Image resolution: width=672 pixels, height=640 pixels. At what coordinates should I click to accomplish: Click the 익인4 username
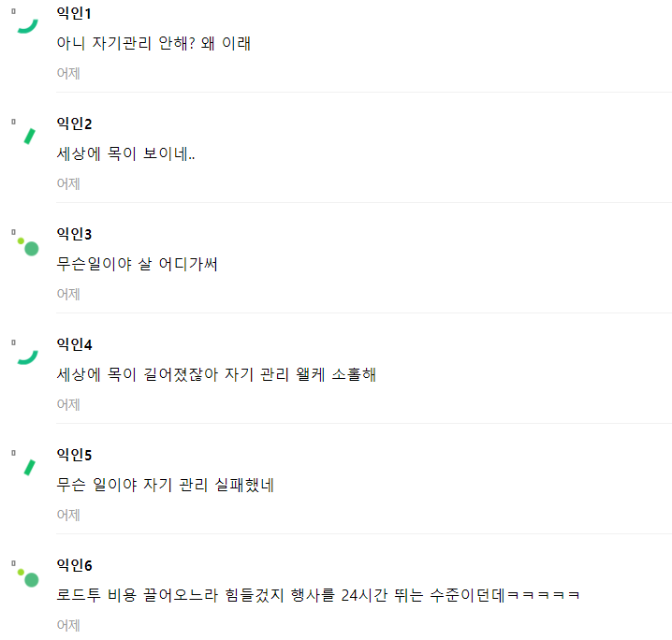(74, 344)
